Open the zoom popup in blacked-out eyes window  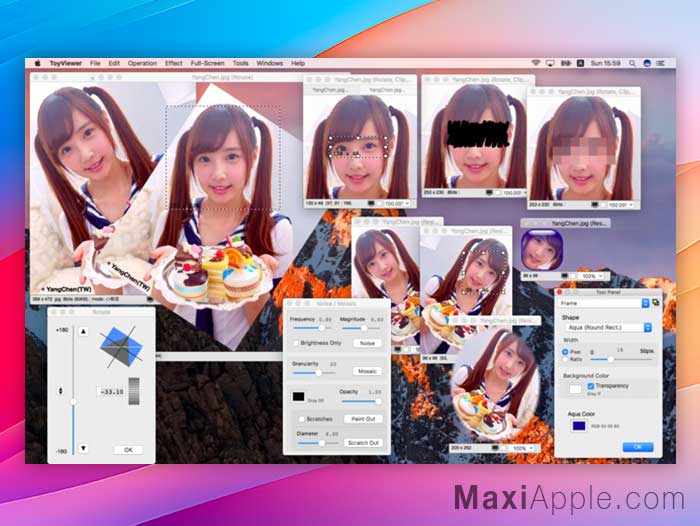515,193
